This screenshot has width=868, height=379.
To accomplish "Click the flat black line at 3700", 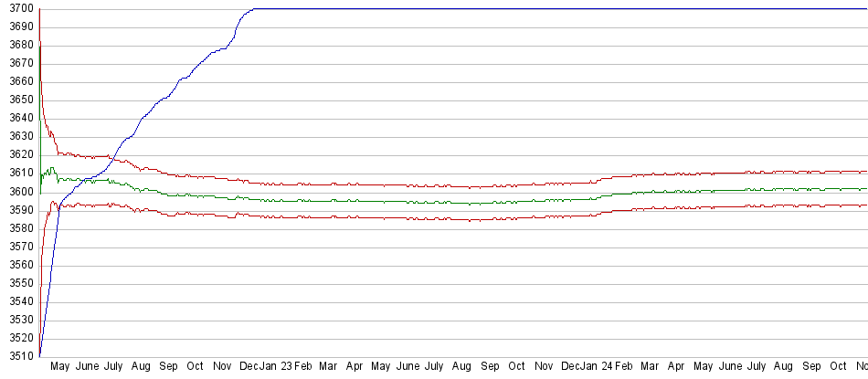I will 548,8.
